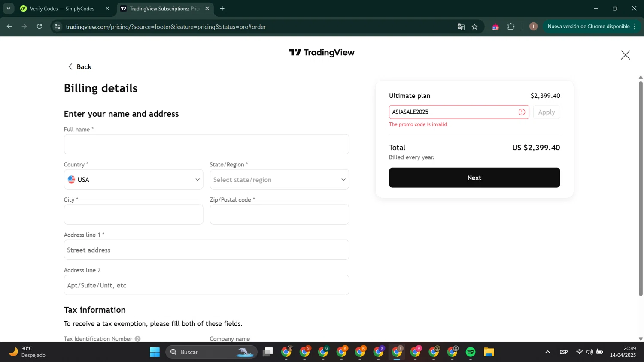
Task: Close the TradingView Subscriptions tab
Action: coord(207,9)
